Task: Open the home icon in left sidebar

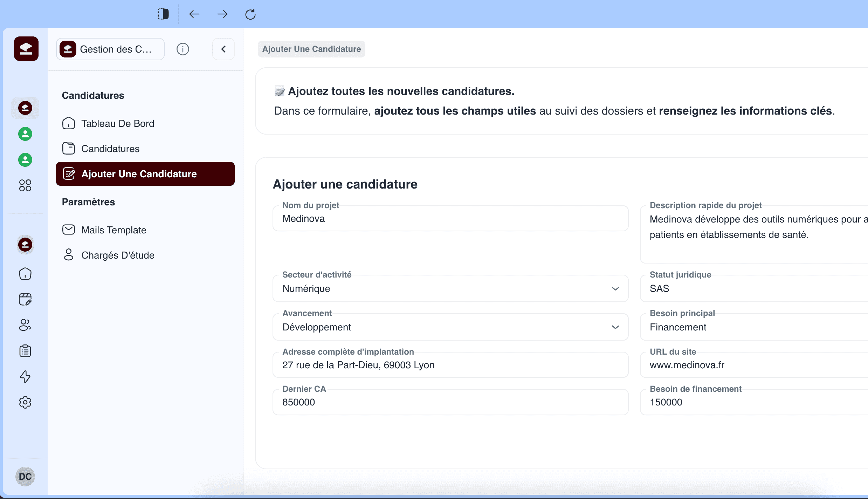Action: pos(25,274)
